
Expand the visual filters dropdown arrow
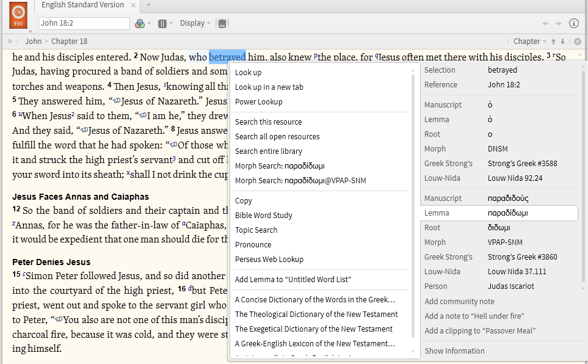coord(149,23)
